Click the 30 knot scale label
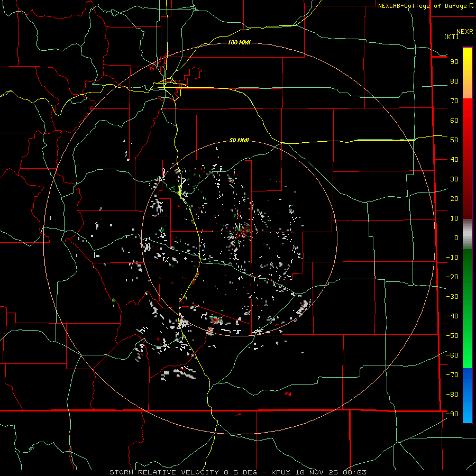The width and height of the screenshot is (476, 476). click(x=454, y=179)
